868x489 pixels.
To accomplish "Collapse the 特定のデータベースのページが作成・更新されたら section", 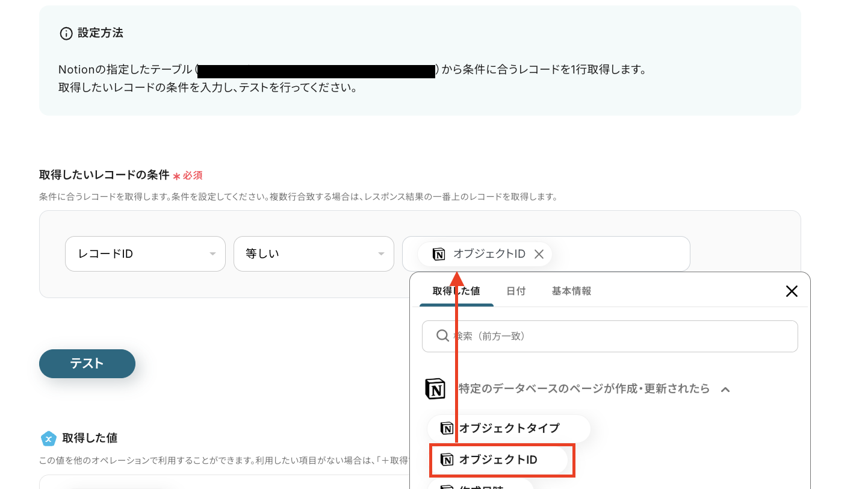I will 725,388.
